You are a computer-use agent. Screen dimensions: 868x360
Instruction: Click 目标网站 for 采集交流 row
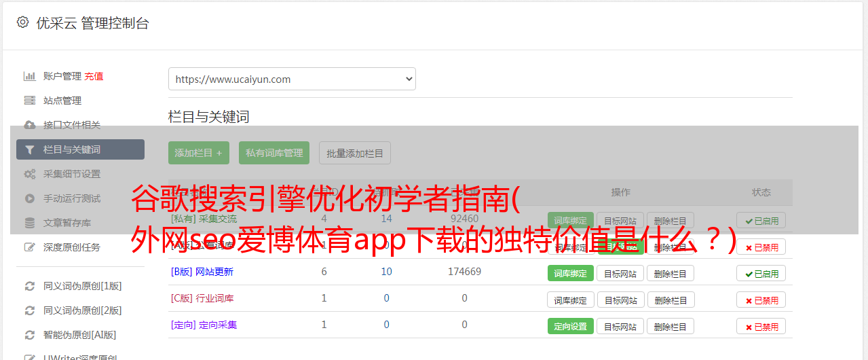coord(620,220)
